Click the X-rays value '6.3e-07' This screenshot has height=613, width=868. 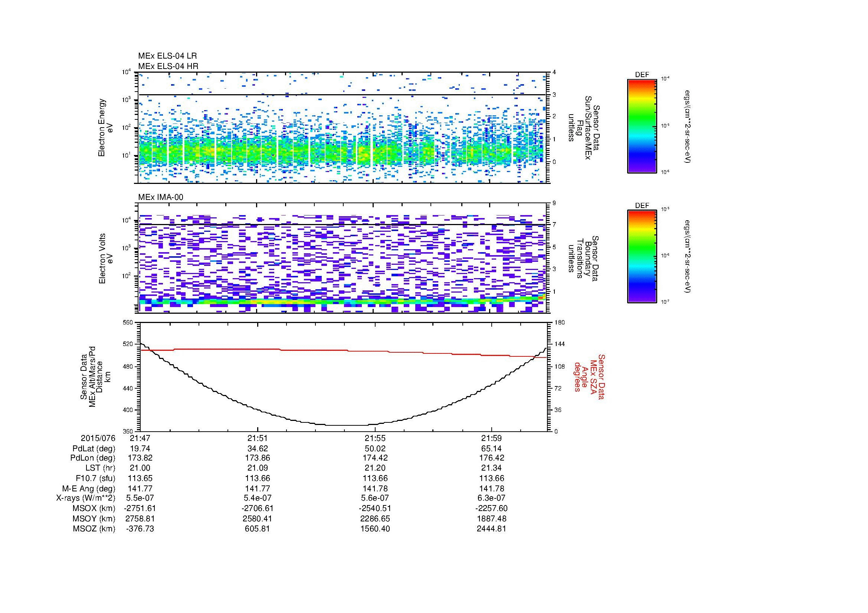tap(491, 498)
